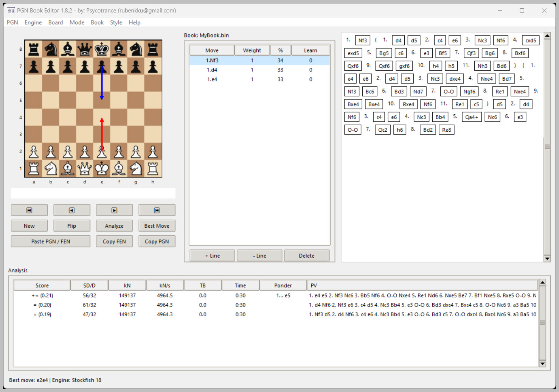
Task: Step forward one move arrow button
Action: pos(114,210)
